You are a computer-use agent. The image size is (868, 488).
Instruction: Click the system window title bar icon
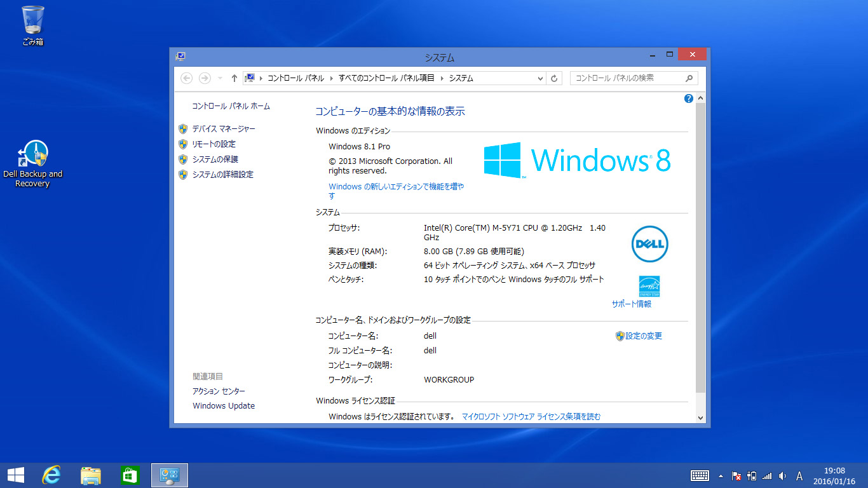[180, 57]
